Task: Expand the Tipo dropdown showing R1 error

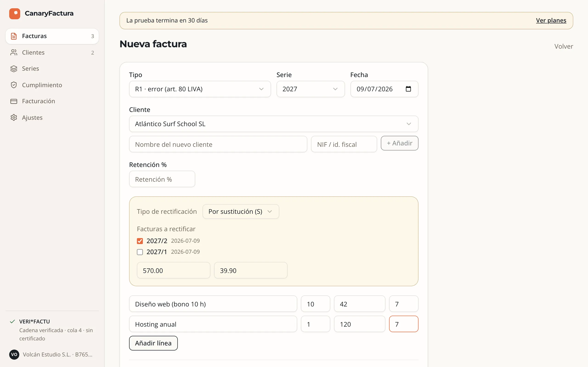Action: point(200,89)
